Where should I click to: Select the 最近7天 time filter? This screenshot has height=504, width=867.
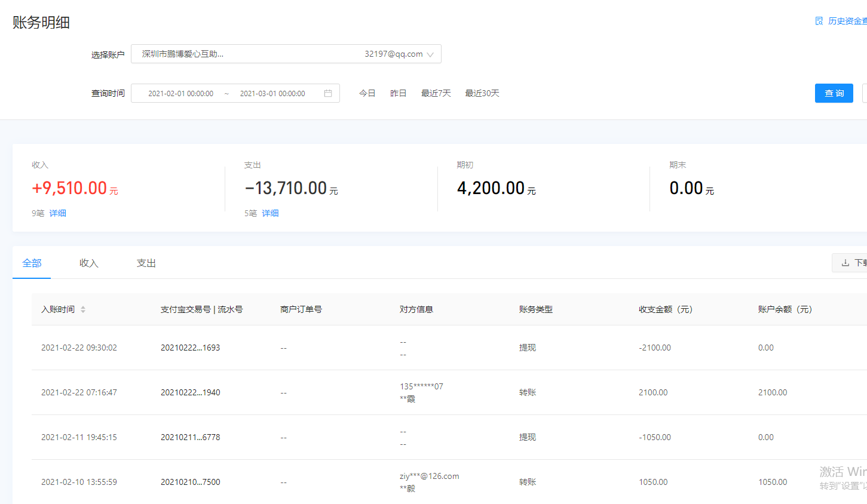pyautogui.click(x=436, y=93)
